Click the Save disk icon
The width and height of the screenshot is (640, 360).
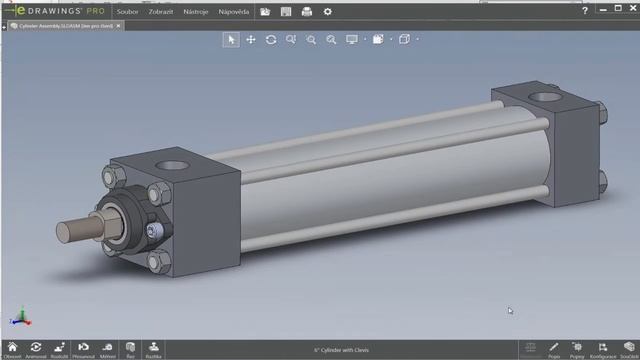click(286, 12)
